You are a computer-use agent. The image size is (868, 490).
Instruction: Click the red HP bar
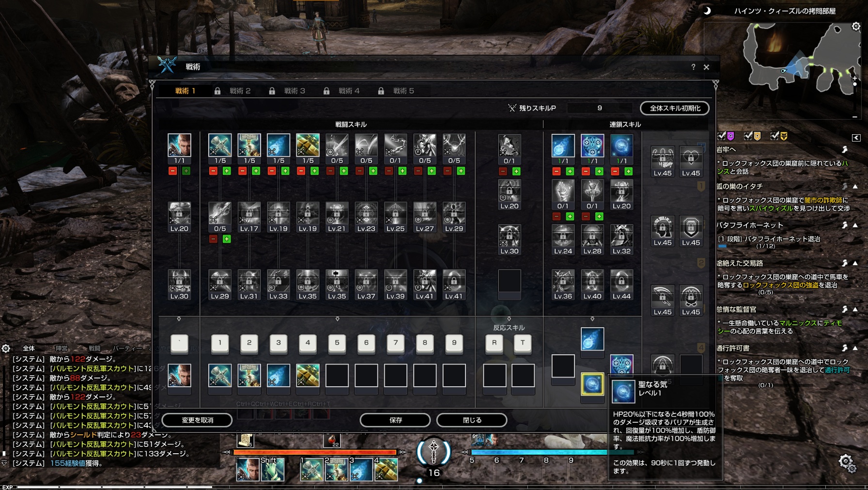click(x=315, y=452)
